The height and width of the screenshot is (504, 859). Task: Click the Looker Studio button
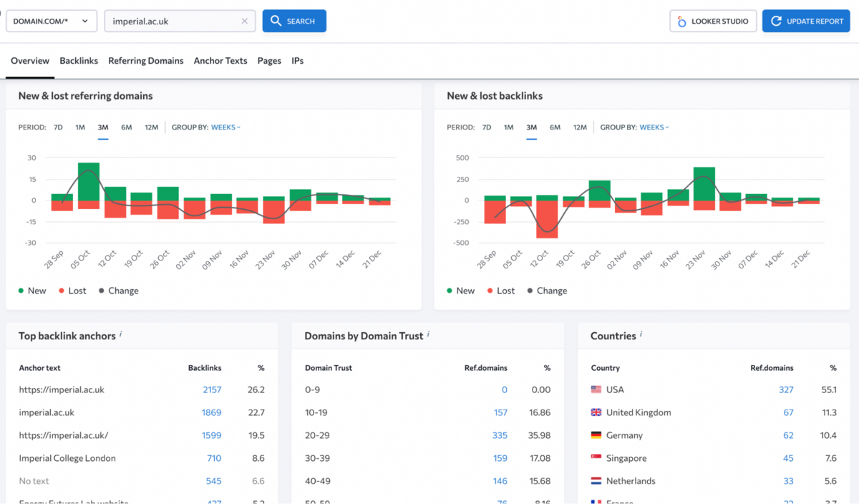[713, 21]
